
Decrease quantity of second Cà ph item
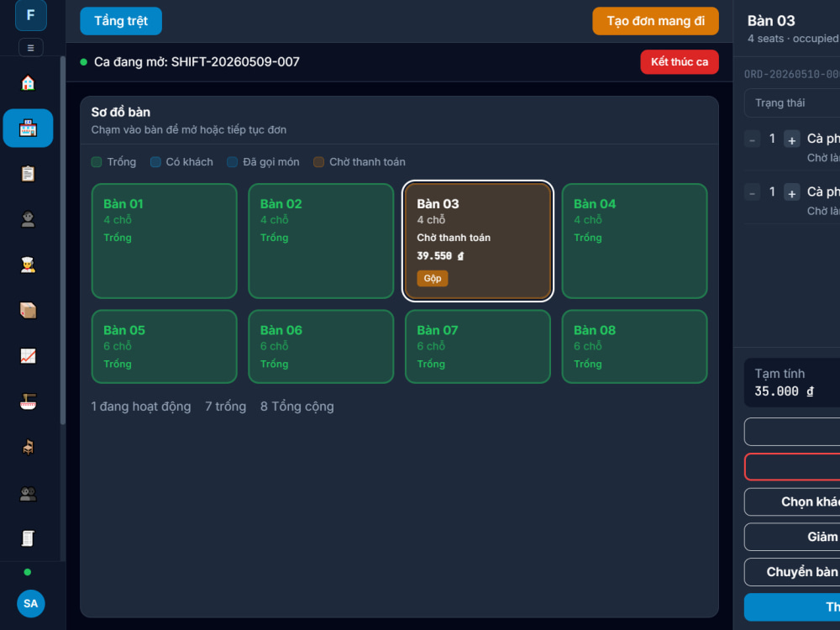752,192
